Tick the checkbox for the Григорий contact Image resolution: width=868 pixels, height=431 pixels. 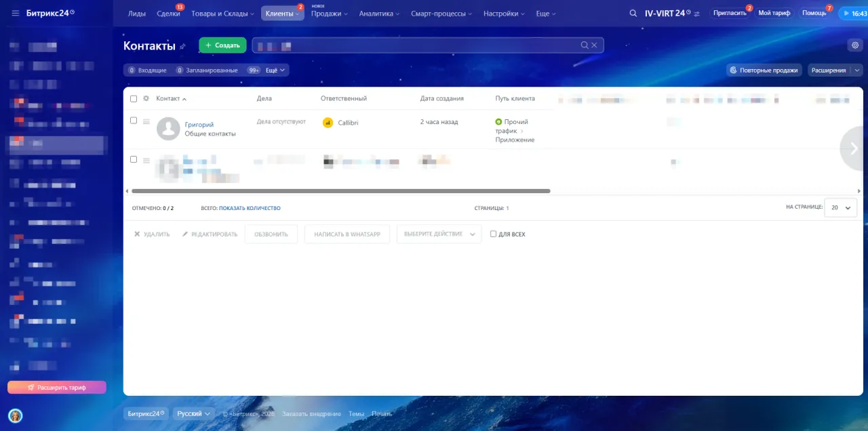pyautogui.click(x=134, y=121)
